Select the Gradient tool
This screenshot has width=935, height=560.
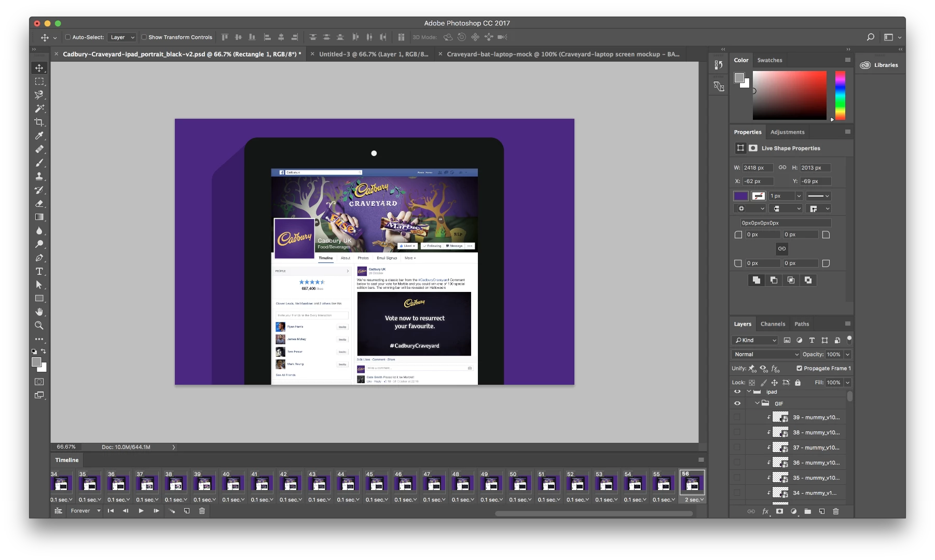[x=39, y=217]
